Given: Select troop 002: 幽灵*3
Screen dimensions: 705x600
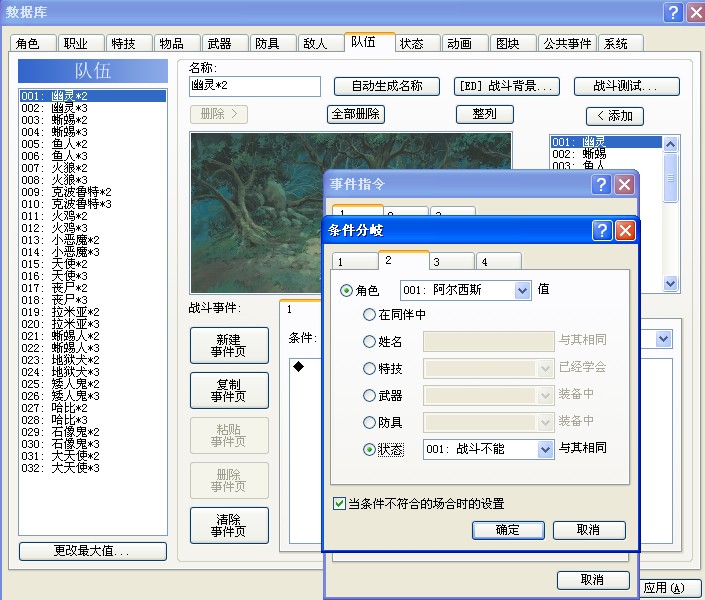Looking at the screenshot, I should coord(93,108).
